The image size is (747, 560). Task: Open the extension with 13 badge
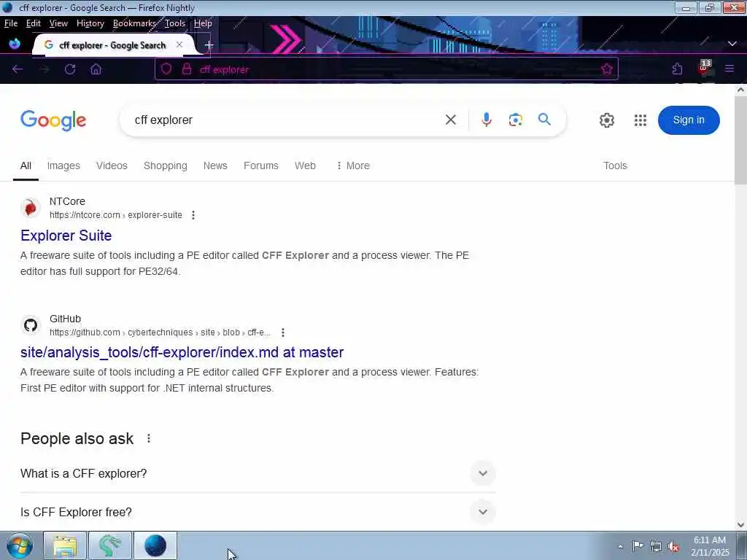tap(705, 68)
